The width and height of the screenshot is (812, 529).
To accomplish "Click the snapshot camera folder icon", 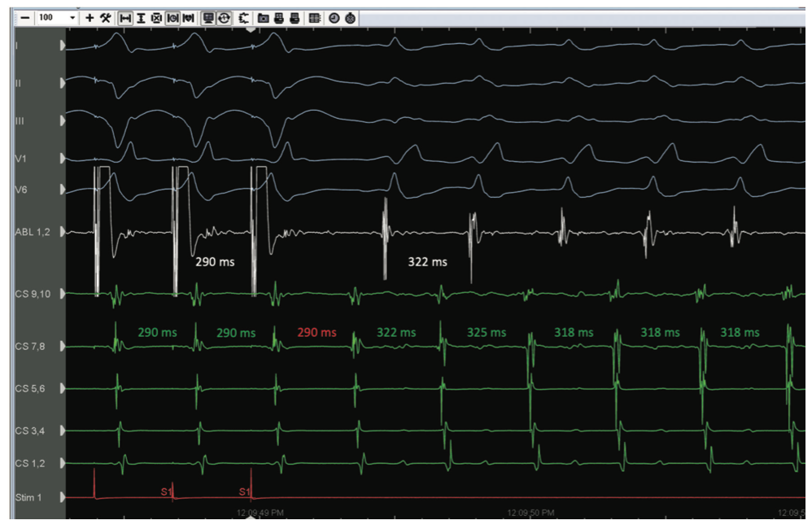I will [263, 17].
